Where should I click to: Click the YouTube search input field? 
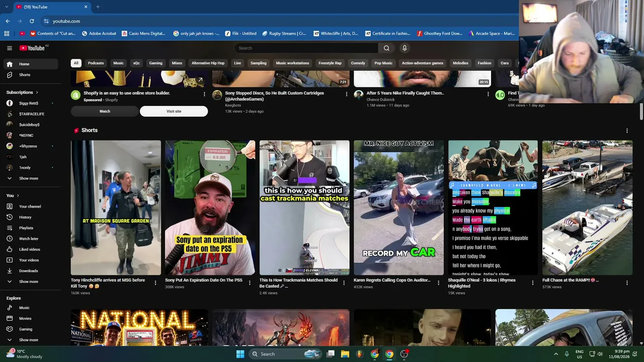(x=306, y=48)
